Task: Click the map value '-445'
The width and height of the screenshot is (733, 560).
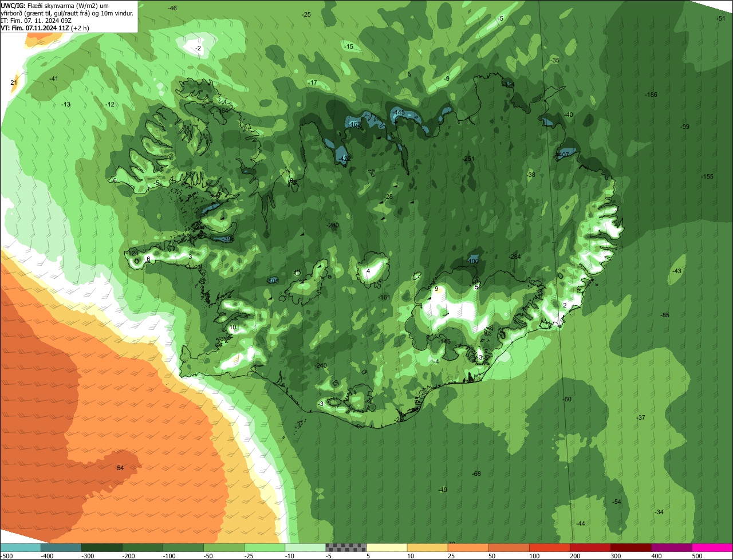Action: click(399, 113)
